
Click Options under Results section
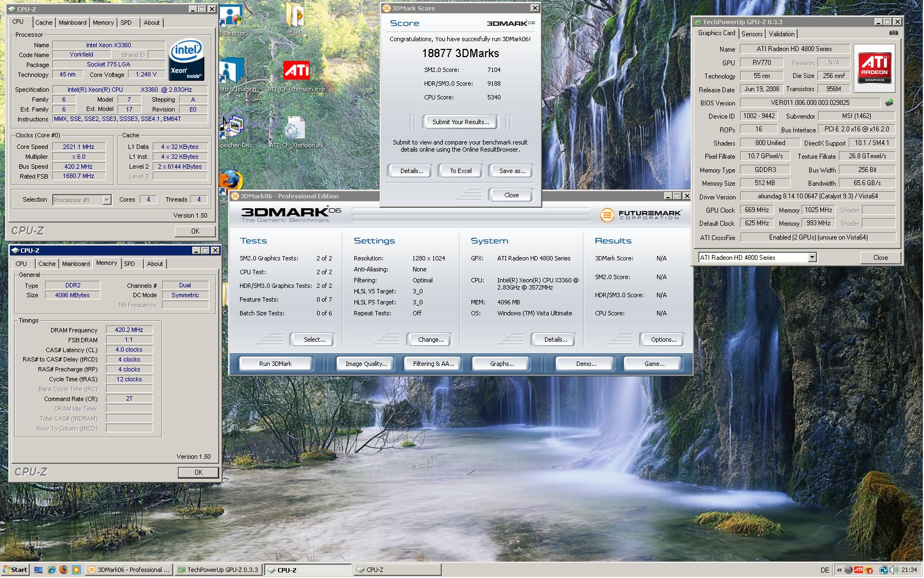pos(664,340)
